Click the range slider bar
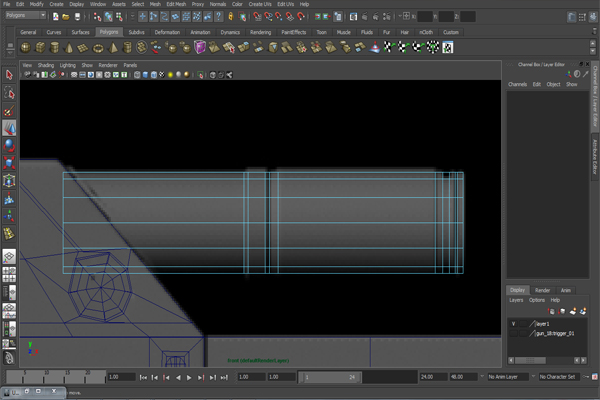This screenshot has height=400, width=600. click(x=329, y=377)
